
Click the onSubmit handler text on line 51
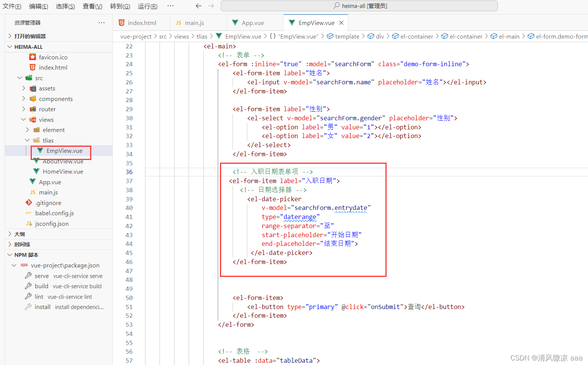[x=385, y=307]
